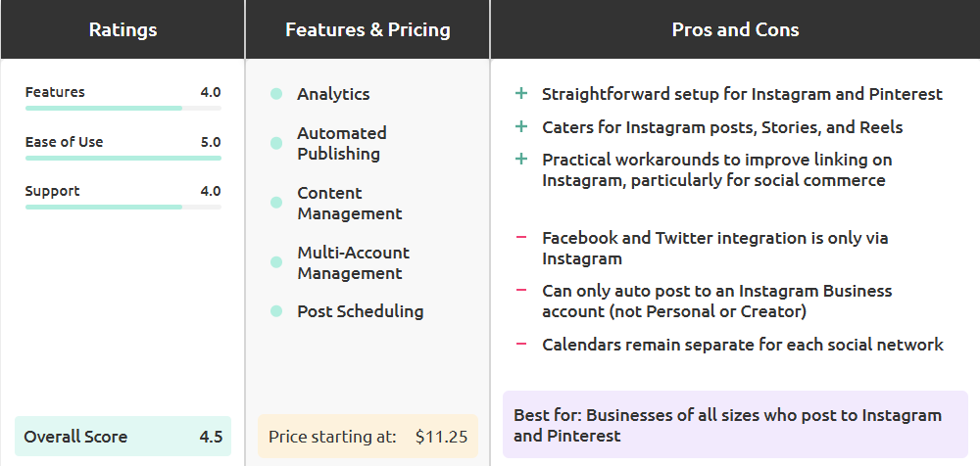The width and height of the screenshot is (980, 466).
Task: Select the Pros and Cons header
Action: pyautogui.click(x=735, y=29)
